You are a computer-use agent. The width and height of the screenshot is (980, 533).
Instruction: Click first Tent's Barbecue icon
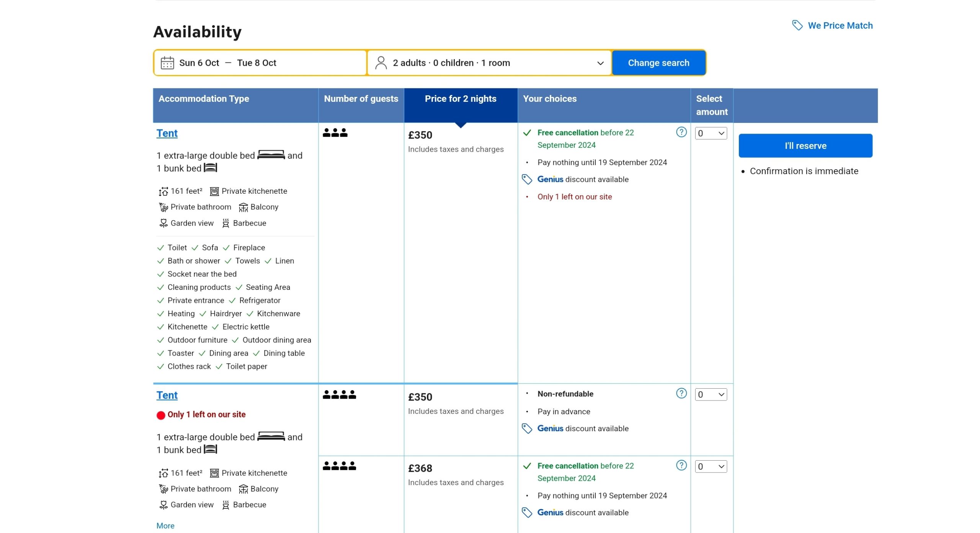(226, 223)
